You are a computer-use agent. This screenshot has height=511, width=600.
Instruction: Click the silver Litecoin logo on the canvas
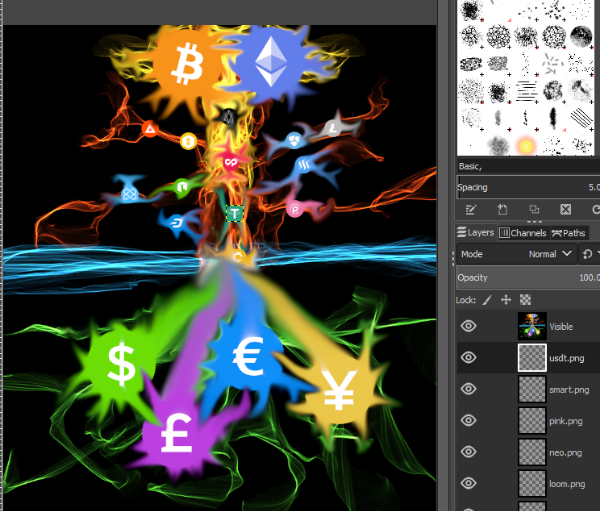click(x=333, y=128)
